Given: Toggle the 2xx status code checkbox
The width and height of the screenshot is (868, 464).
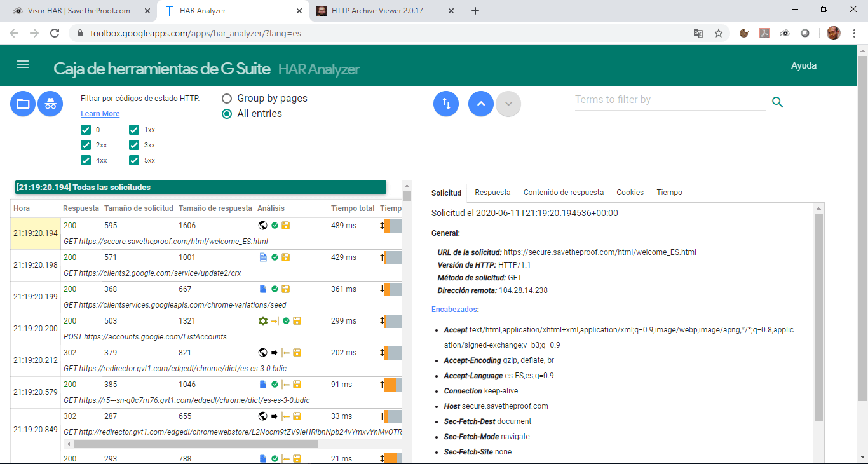Looking at the screenshot, I should click(x=86, y=145).
